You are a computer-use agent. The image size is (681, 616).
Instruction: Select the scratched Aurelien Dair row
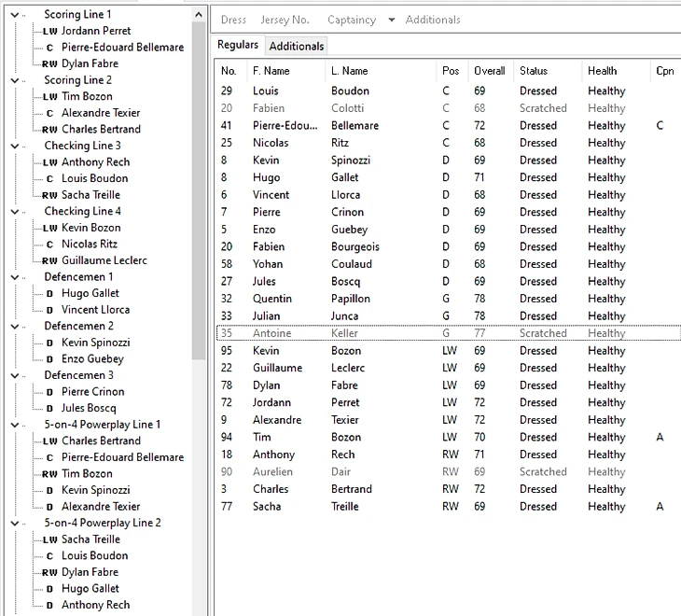448,471
